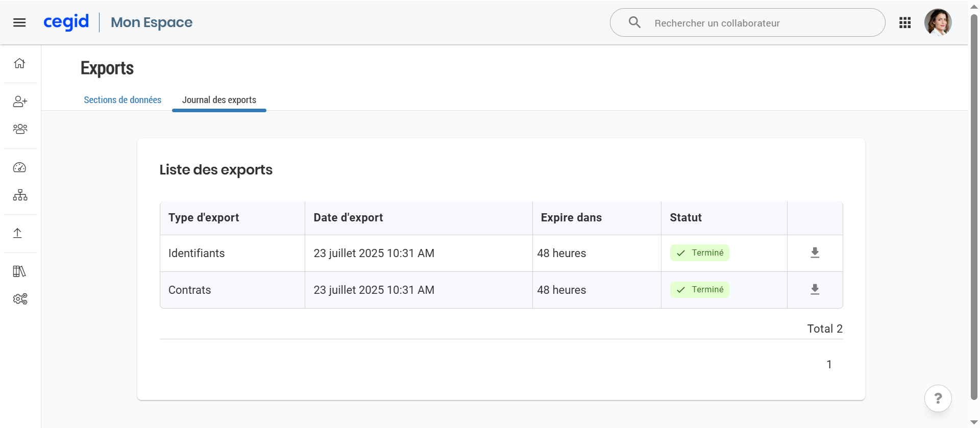Switch to Sections de données tab
This screenshot has width=980, height=428.
point(122,100)
